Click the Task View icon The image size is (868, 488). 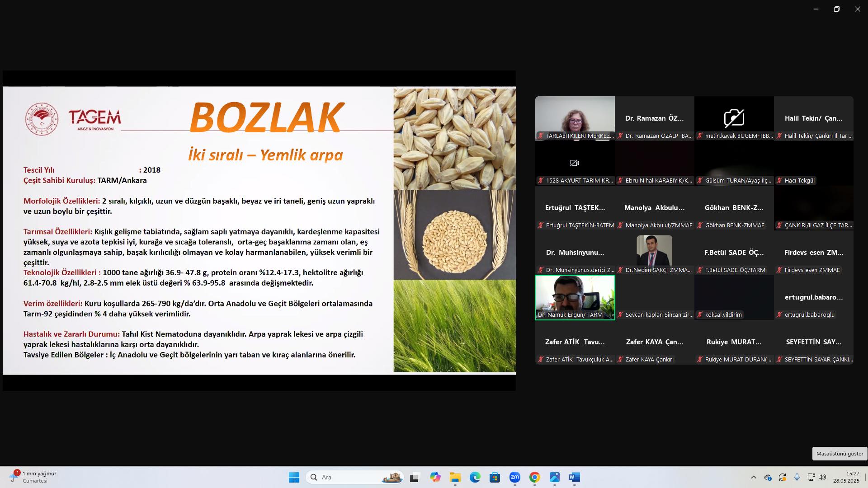point(415,477)
